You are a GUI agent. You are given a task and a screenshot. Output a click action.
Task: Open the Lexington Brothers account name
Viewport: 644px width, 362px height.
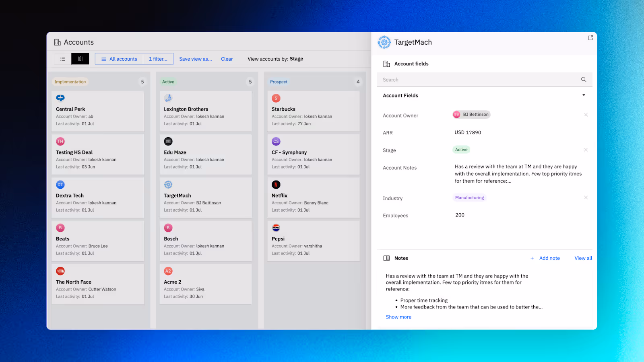pyautogui.click(x=186, y=109)
